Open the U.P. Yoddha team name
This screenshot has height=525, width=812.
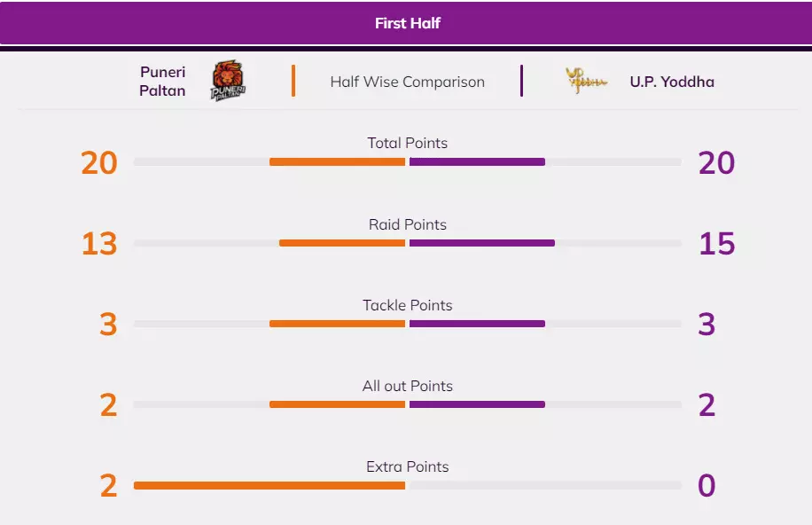(x=671, y=82)
